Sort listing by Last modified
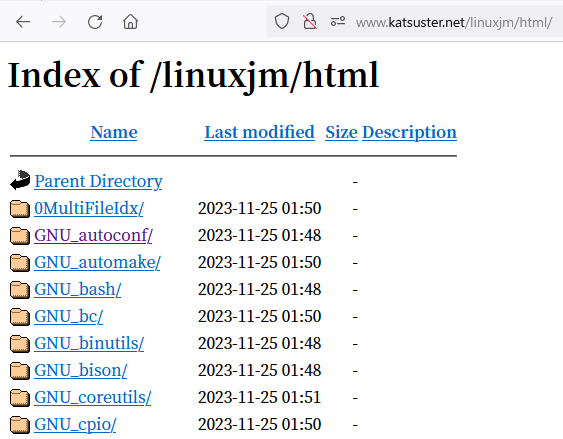563x439 pixels. tap(260, 132)
